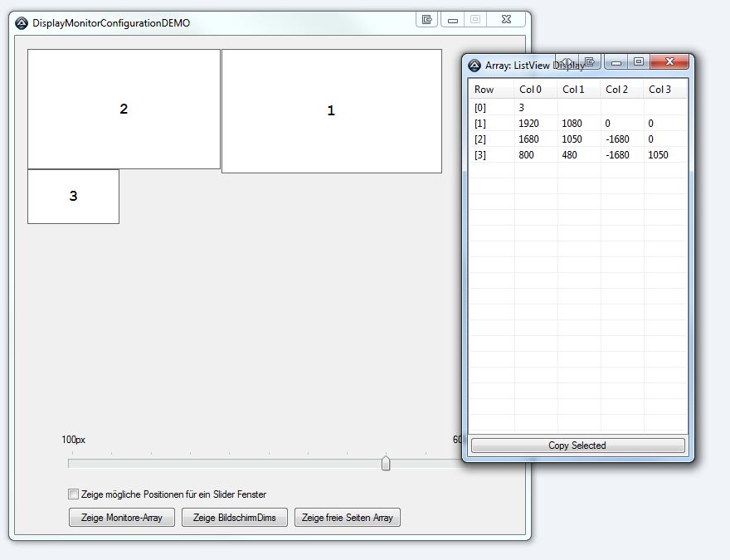Screen dimensions: 730x560
Task: Click the AutoIt icon in Array ListView window
Action: (x=474, y=65)
